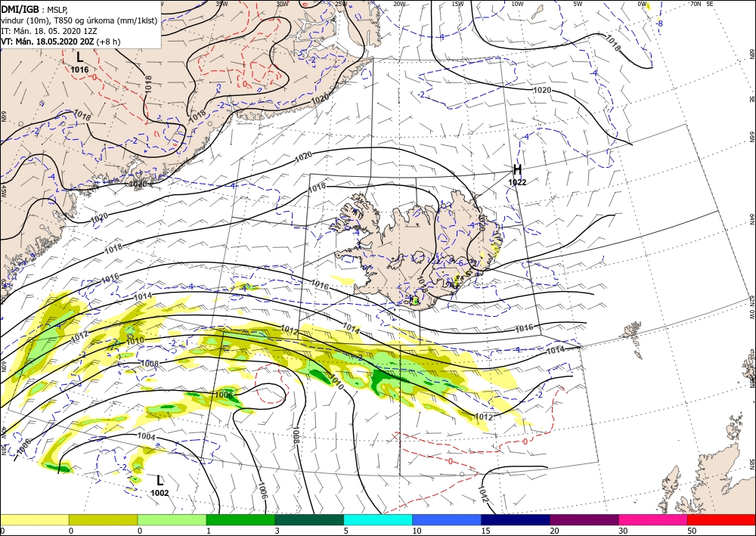756x536 pixels.
Task: Click the blue '-8' temperature label
Action: pos(659,23)
